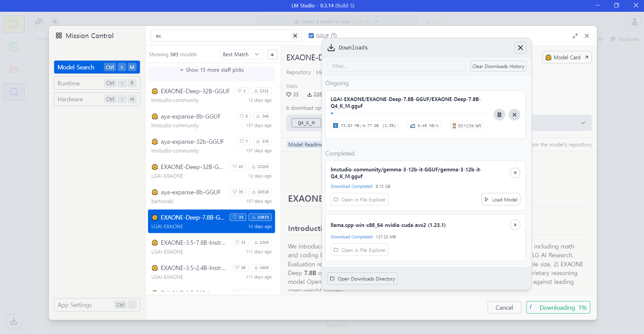Open App Settings

(97, 305)
